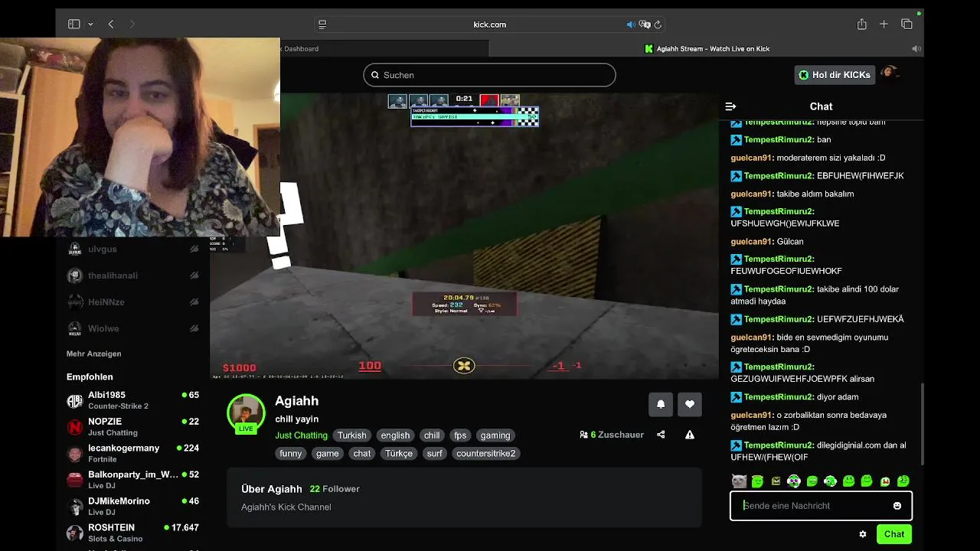980x551 pixels.
Task: Select the fps tag
Action: [x=460, y=435]
